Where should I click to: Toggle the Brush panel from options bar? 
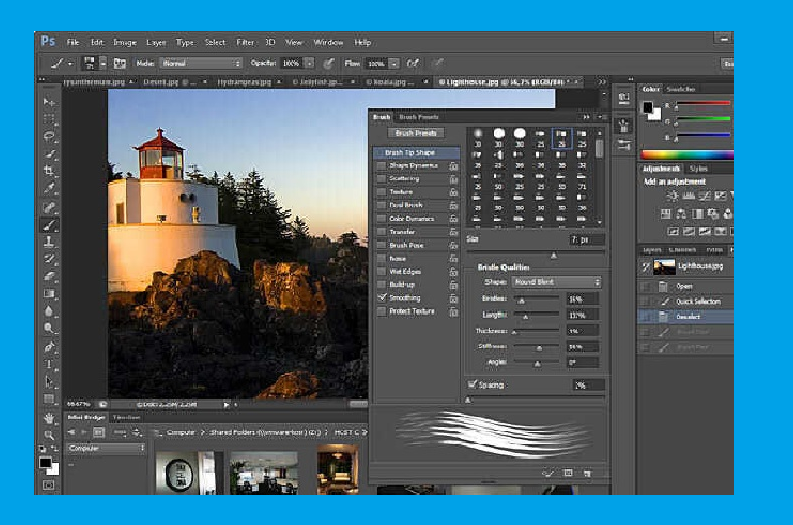(x=120, y=63)
